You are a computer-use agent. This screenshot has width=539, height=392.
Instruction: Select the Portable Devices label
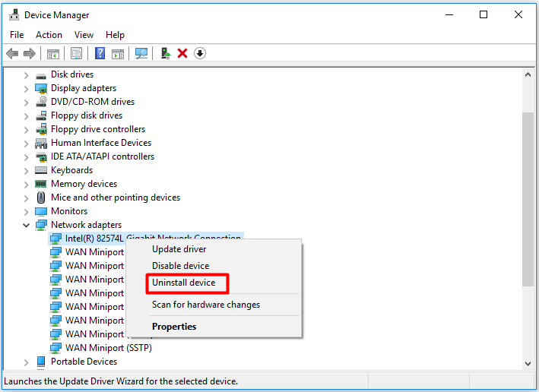click(x=84, y=362)
